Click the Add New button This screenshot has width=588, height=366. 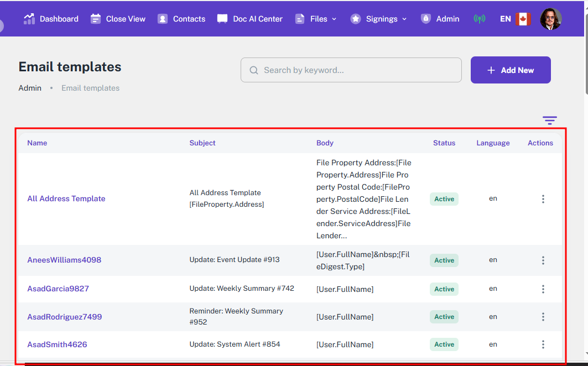tap(510, 70)
